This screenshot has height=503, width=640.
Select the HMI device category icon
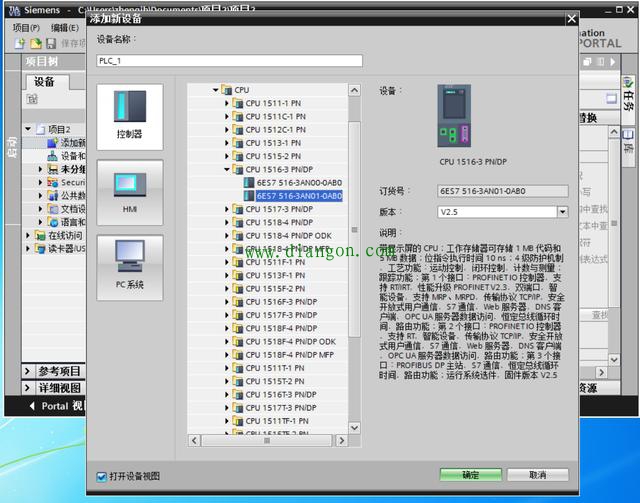[x=130, y=190]
